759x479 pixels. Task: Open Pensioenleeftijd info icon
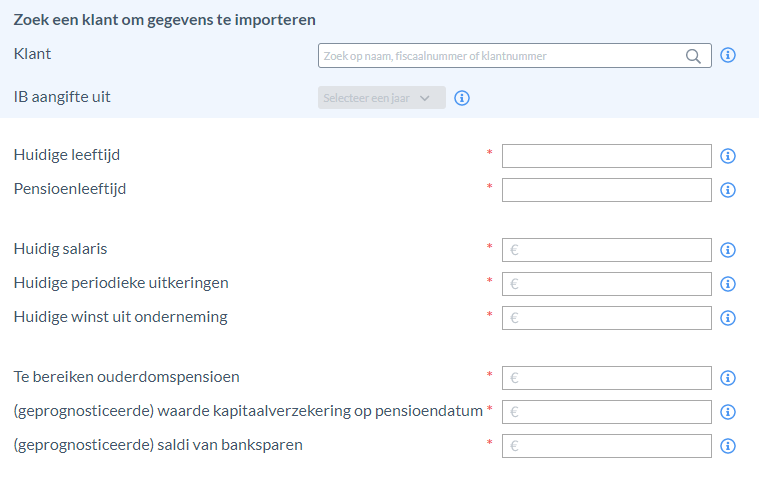pyautogui.click(x=728, y=190)
